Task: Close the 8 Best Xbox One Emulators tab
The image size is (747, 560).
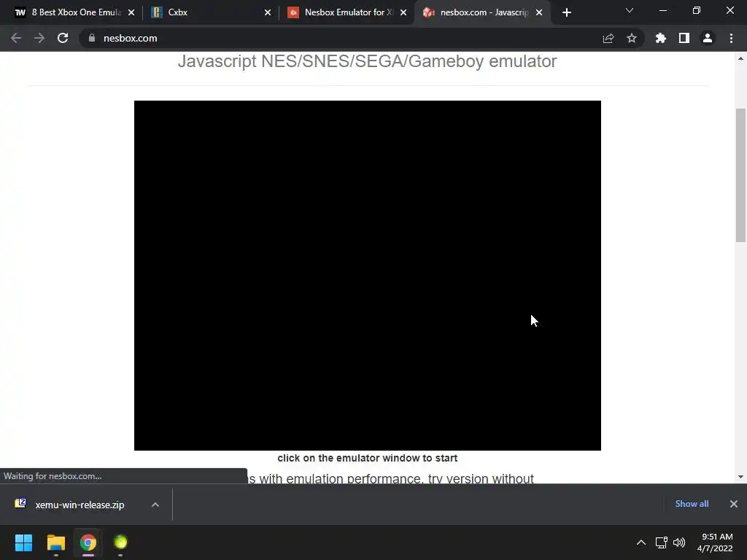Action: pyautogui.click(x=131, y=12)
